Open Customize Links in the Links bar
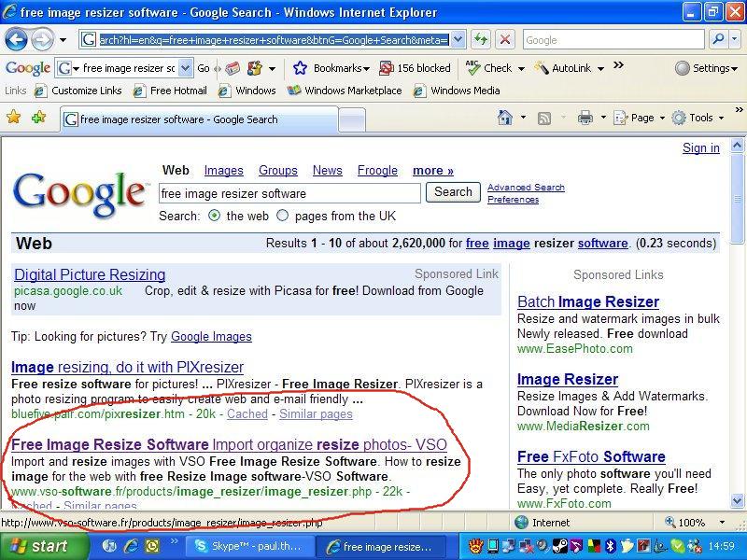The image size is (747, 560). [x=78, y=91]
